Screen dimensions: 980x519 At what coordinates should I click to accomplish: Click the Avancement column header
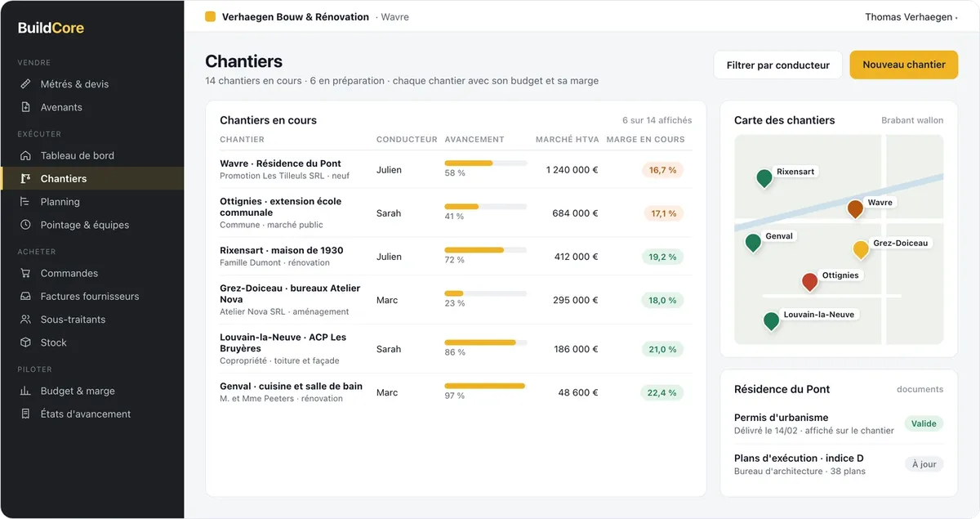(474, 140)
